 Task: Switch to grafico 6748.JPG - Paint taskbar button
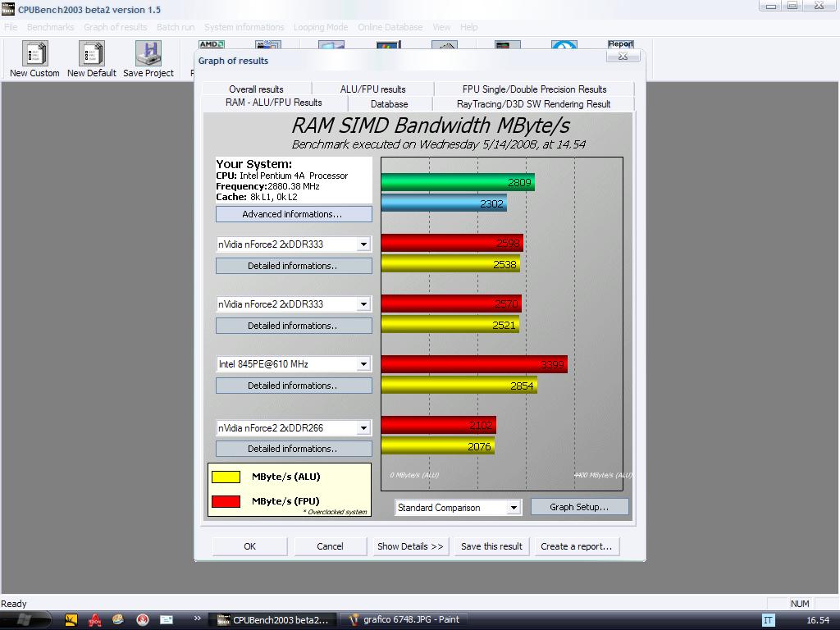point(404,620)
